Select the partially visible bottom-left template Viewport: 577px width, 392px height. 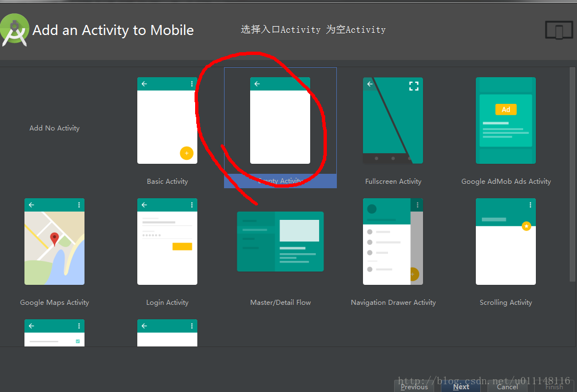(54, 333)
